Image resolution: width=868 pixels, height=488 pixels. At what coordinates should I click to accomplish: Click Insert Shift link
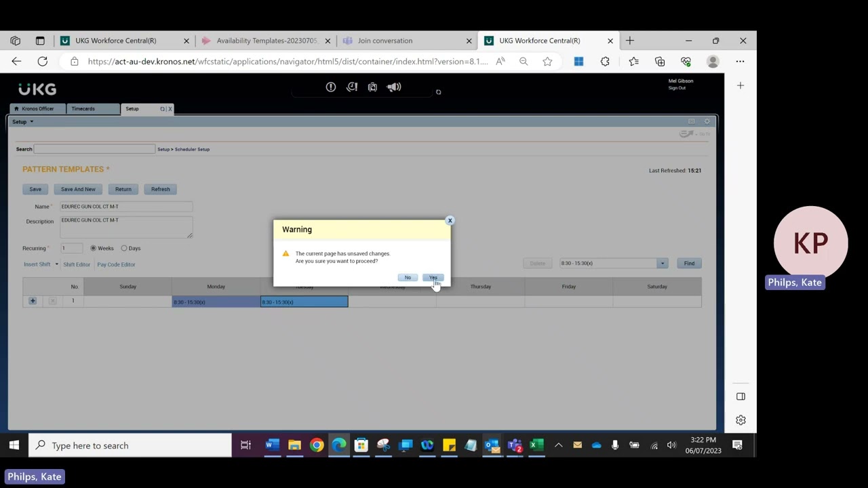(x=37, y=264)
